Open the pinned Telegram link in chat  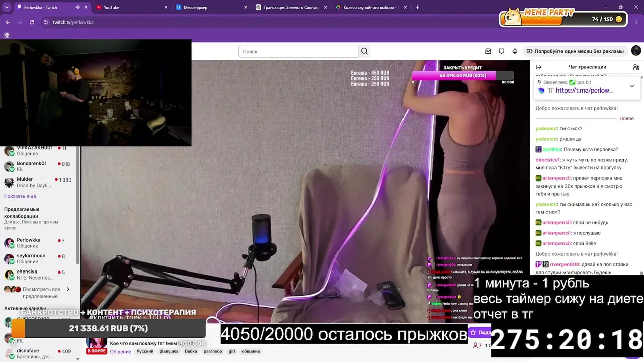point(584,90)
